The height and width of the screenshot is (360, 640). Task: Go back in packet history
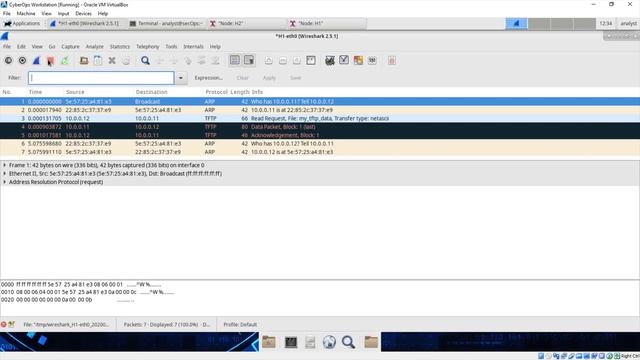[x=160, y=61]
